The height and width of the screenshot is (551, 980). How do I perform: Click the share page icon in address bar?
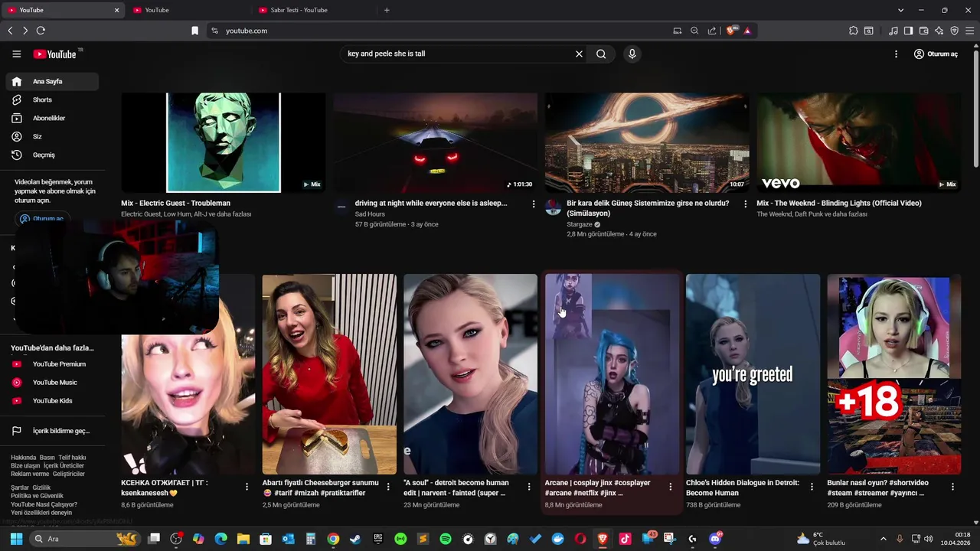712,31
